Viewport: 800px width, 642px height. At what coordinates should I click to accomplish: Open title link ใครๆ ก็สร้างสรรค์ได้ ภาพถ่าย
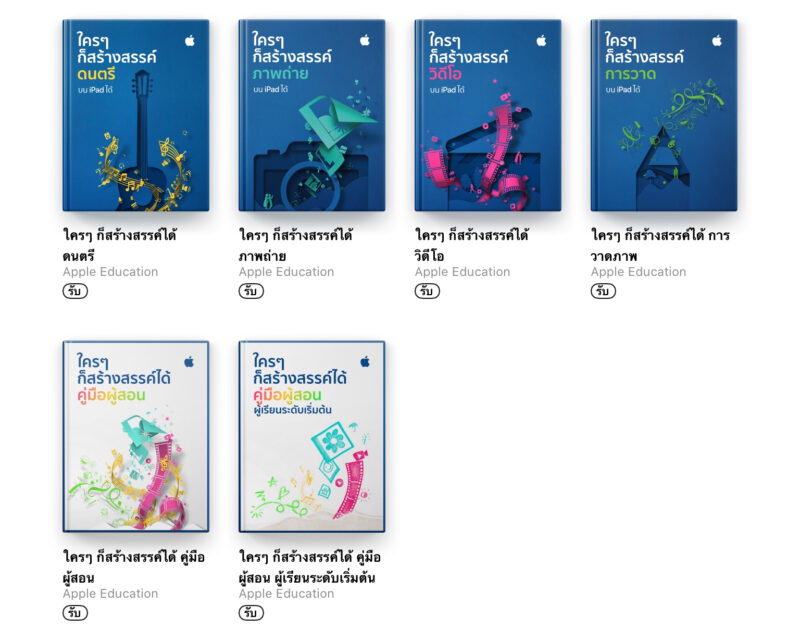click(x=295, y=245)
